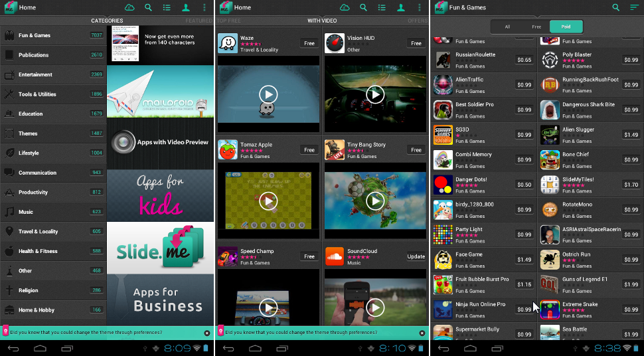This screenshot has height=356, width=644.
Task: Dismiss the theme tip in With Video screen
Action: [x=422, y=333]
